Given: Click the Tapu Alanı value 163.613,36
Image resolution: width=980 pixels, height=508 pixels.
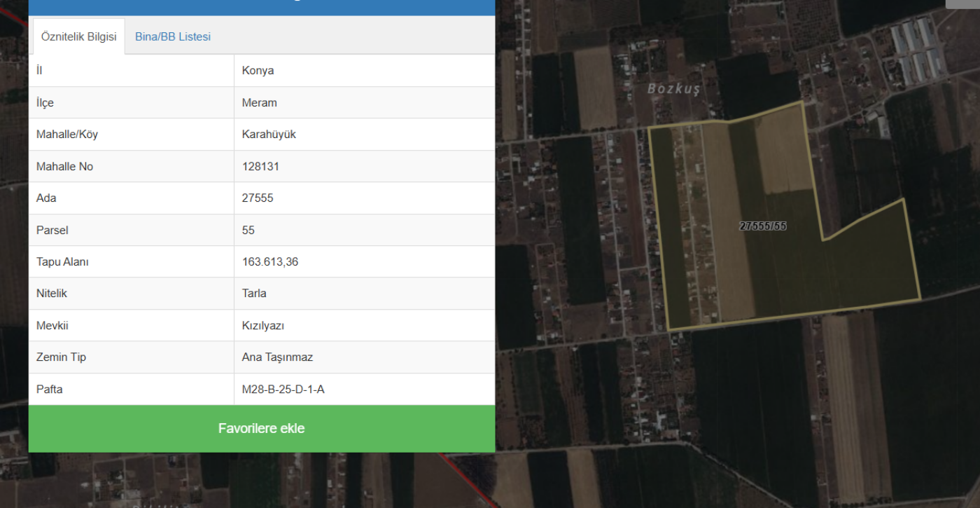Looking at the screenshot, I should pos(271,262).
